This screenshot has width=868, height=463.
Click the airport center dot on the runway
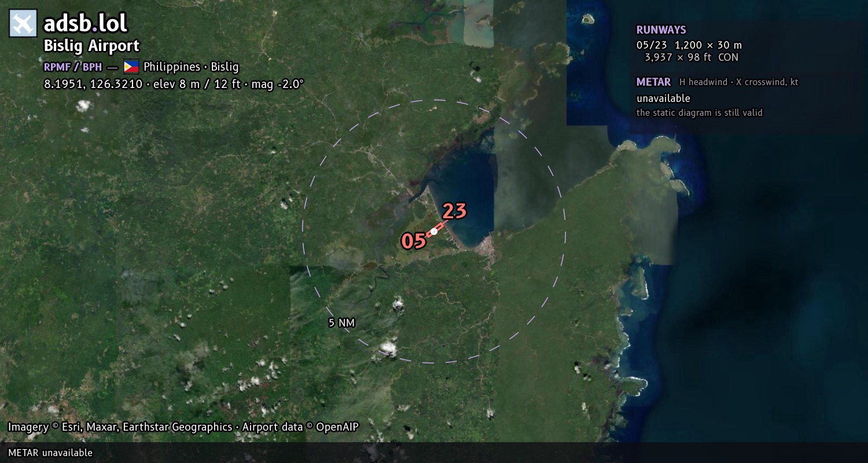click(x=434, y=231)
